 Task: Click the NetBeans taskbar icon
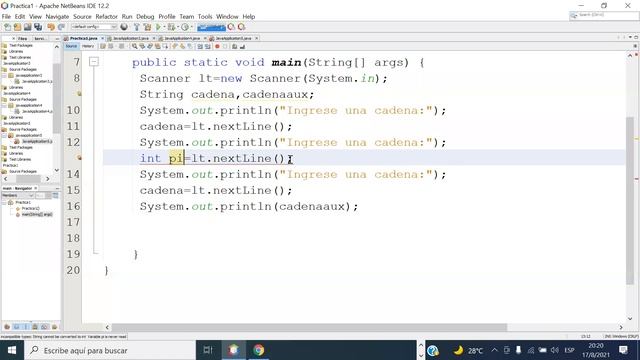(233, 350)
